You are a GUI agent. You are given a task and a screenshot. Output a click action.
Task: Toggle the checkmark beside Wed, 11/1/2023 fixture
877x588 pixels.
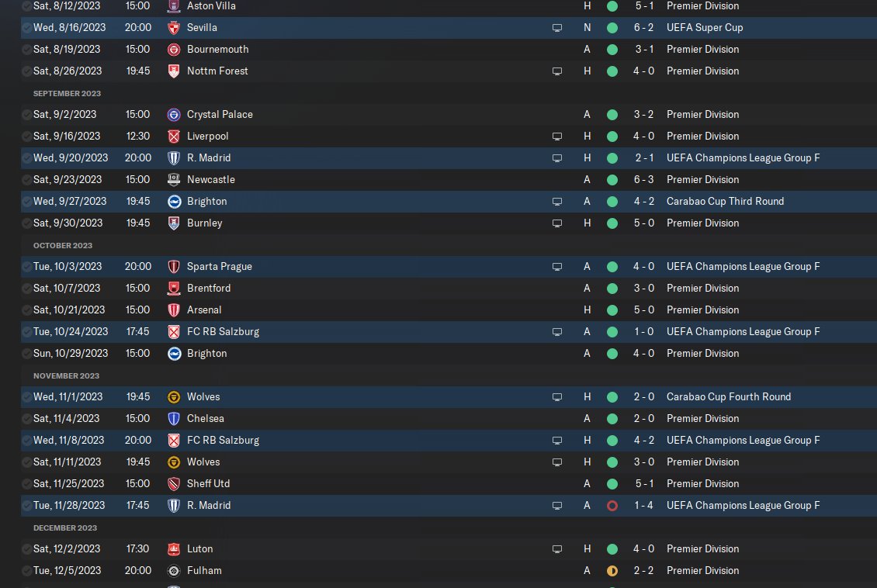26,397
